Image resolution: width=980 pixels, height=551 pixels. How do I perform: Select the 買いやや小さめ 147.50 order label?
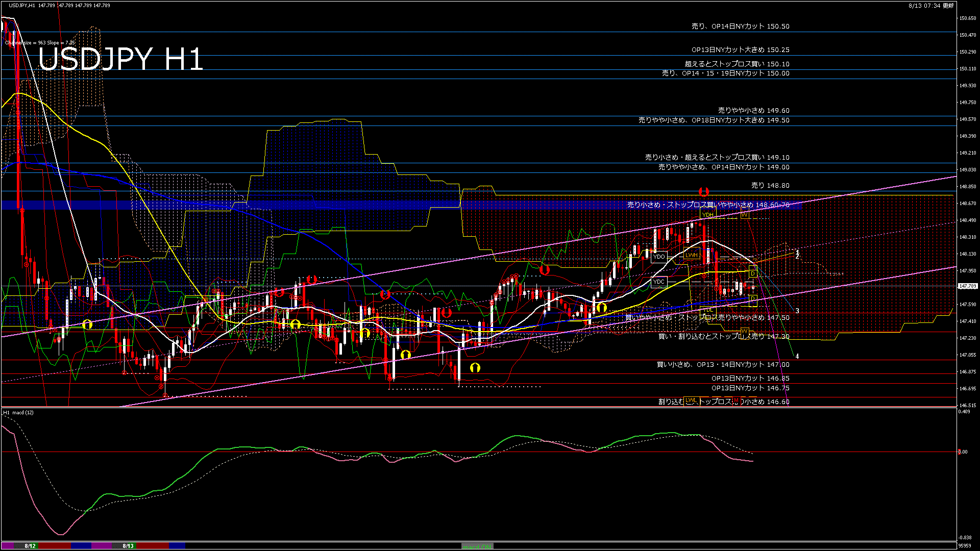pos(707,317)
